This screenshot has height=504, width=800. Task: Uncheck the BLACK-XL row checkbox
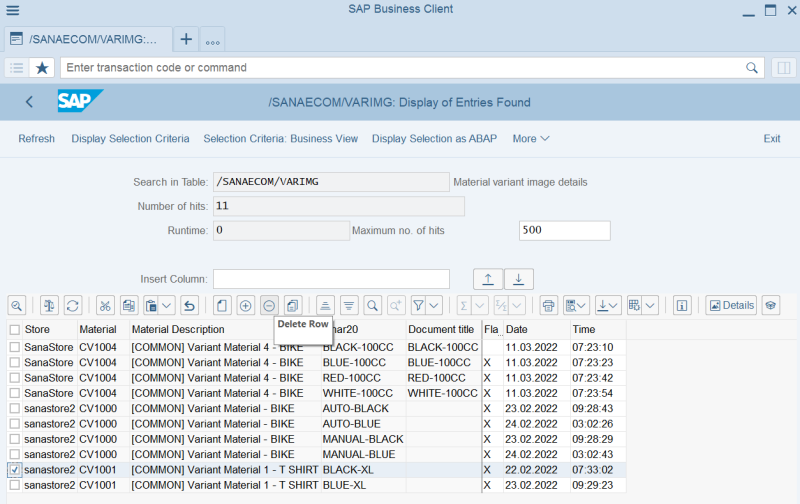(15, 469)
